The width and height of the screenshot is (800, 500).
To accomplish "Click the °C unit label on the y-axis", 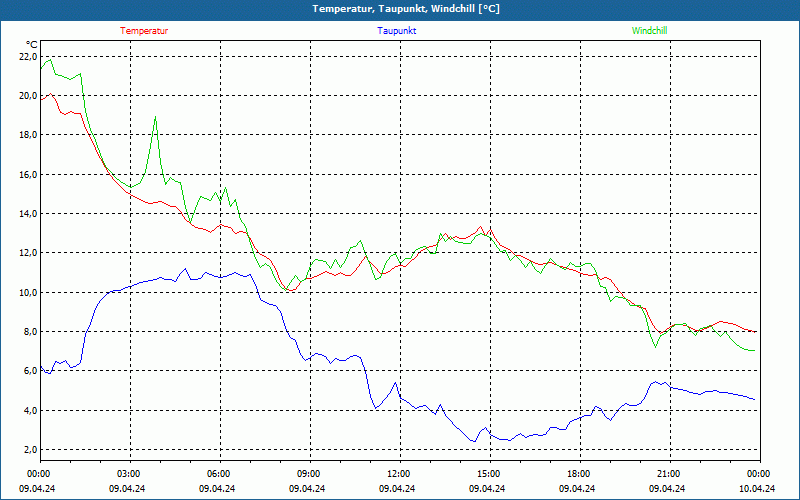I will [32, 45].
